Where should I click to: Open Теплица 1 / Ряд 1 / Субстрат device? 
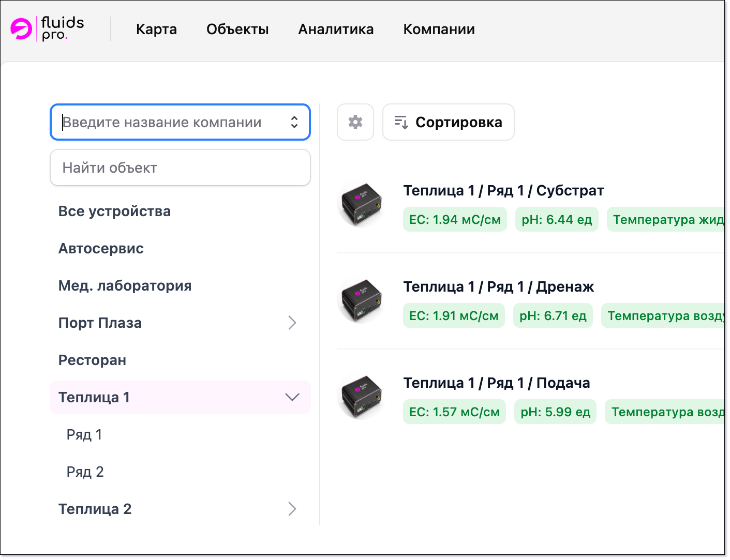point(503,191)
